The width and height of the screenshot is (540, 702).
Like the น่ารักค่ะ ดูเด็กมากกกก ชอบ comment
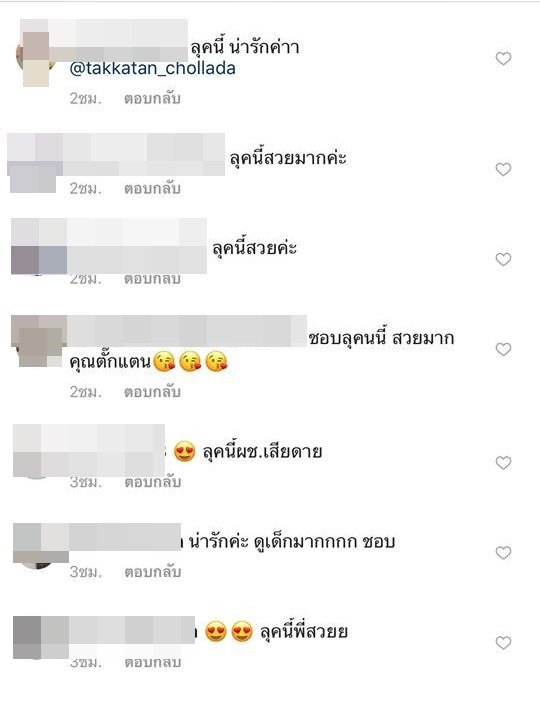click(503, 552)
